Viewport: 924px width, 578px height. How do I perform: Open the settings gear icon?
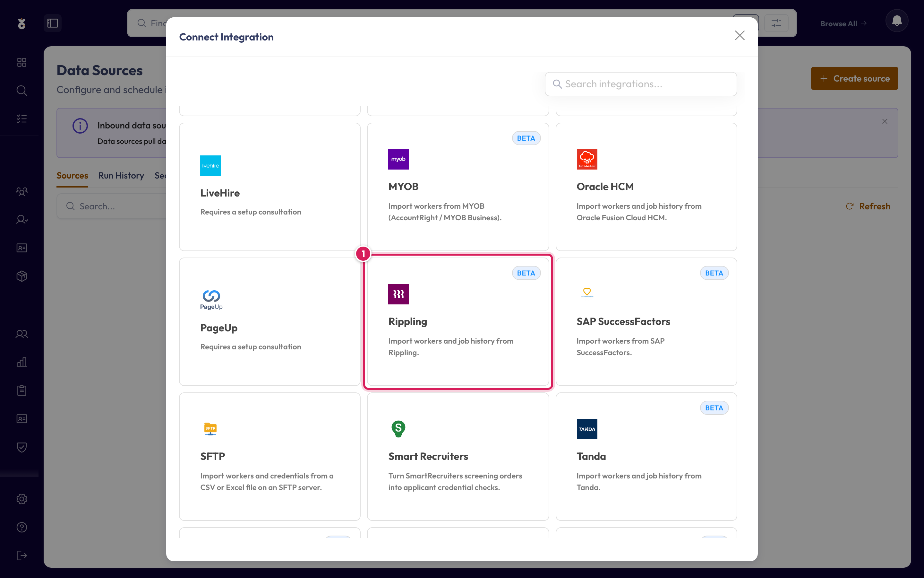tap(22, 499)
